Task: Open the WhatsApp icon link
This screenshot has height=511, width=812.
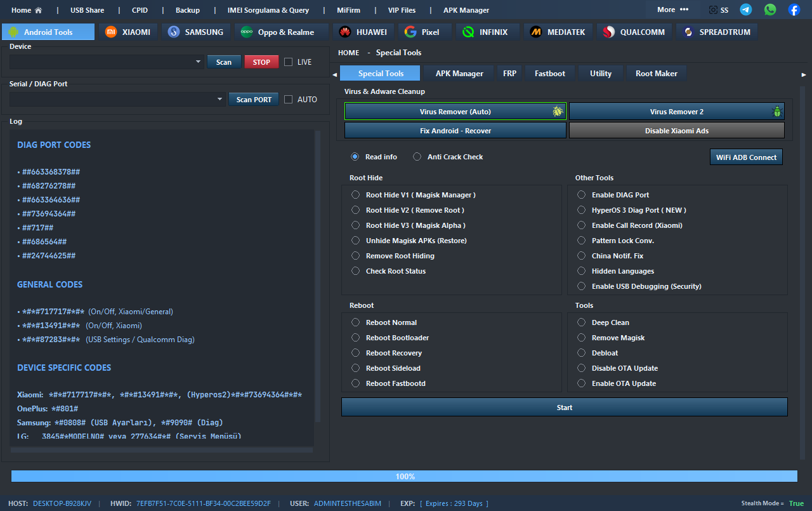Action: (770, 10)
